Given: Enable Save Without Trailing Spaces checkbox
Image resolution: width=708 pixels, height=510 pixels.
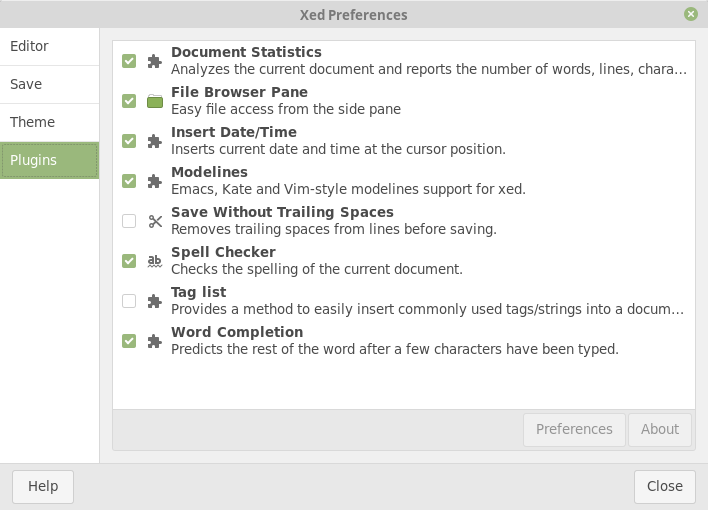Looking at the screenshot, I should pyautogui.click(x=129, y=221).
